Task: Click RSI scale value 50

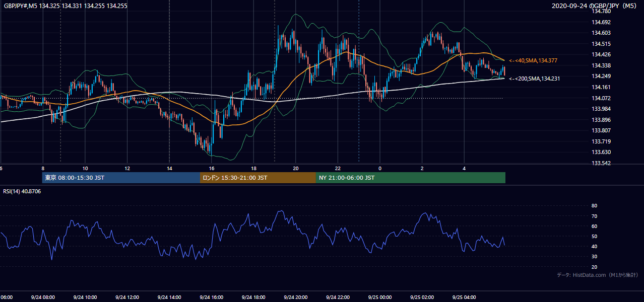Action: pyautogui.click(x=595, y=236)
